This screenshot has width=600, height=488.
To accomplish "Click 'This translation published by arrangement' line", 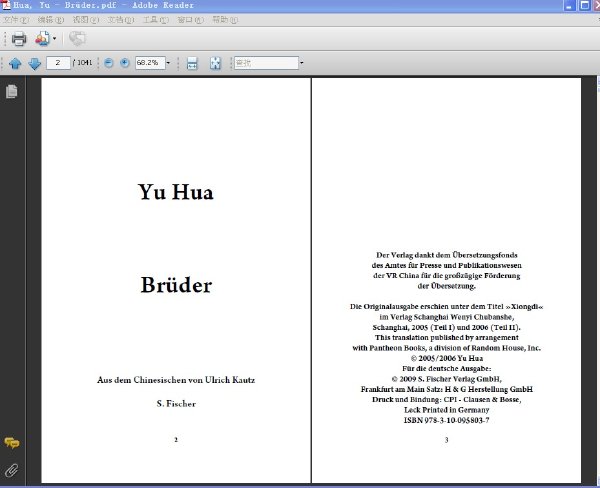I will (x=447, y=338).
